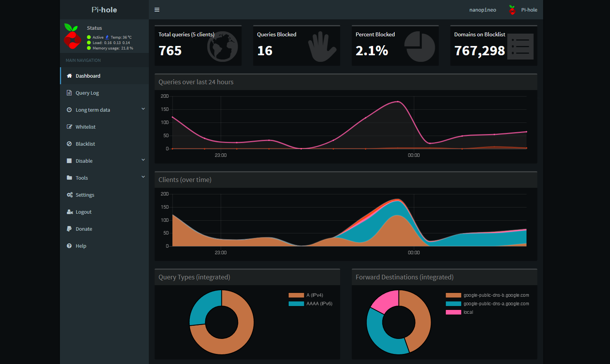The height and width of the screenshot is (364, 610).
Task: Click the Help question-mark icon
Action: point(69,246)
